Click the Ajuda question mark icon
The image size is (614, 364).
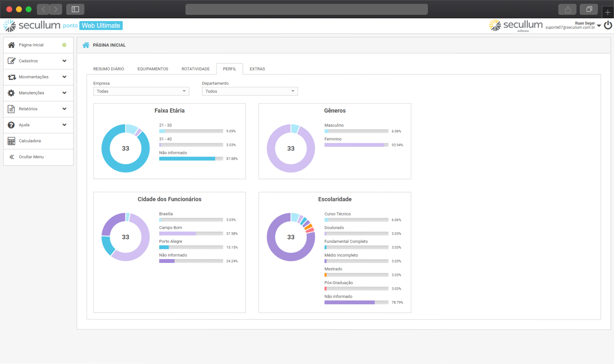pyautogui.click(x=11, y=125)
